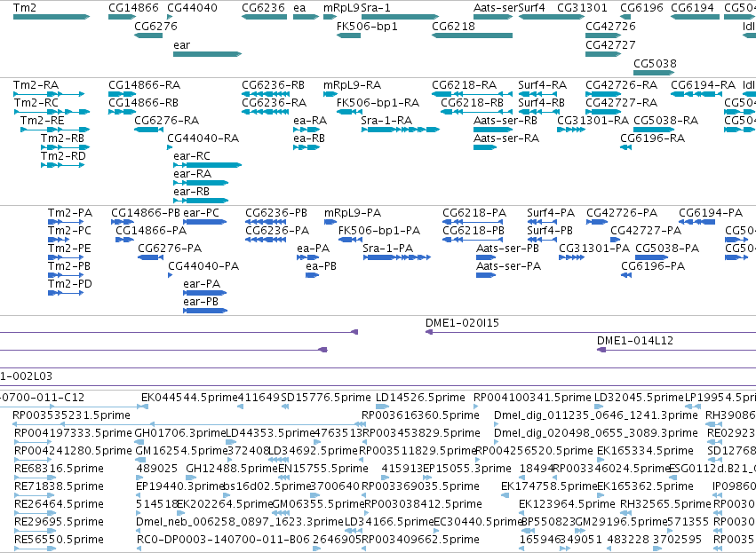
Task: Select the CG5038 gene bar
Action: pos(654,73)
